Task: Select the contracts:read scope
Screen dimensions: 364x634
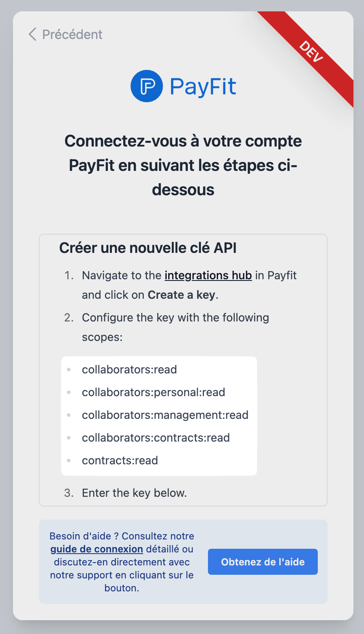Action: point(120,460)
